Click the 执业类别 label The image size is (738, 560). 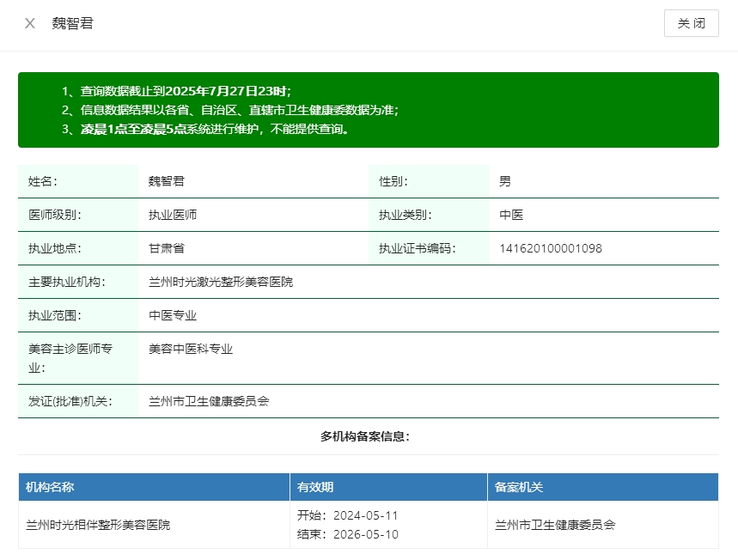coord(406,215)
